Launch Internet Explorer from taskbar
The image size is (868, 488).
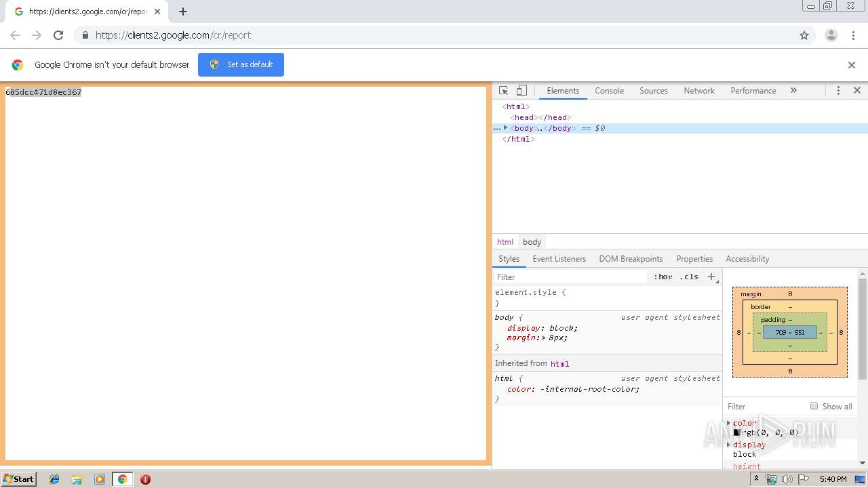tap(54, 479)
